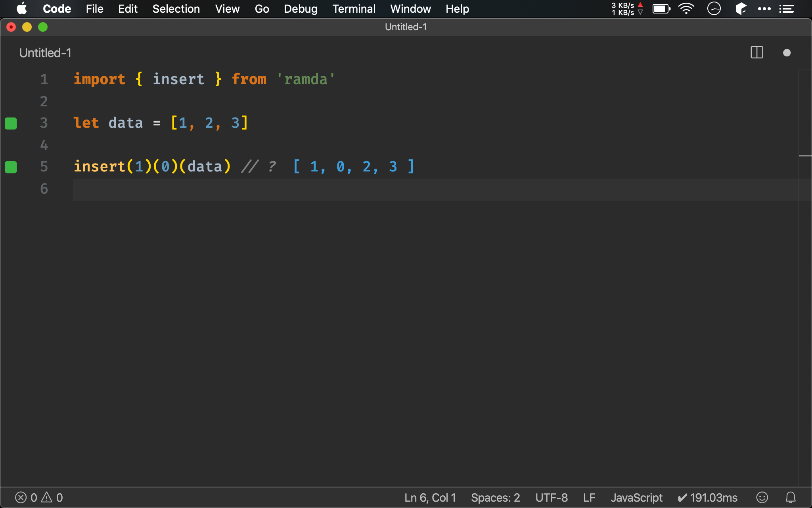
Task: Open the File menu
Action: click(x=94, y=9)
